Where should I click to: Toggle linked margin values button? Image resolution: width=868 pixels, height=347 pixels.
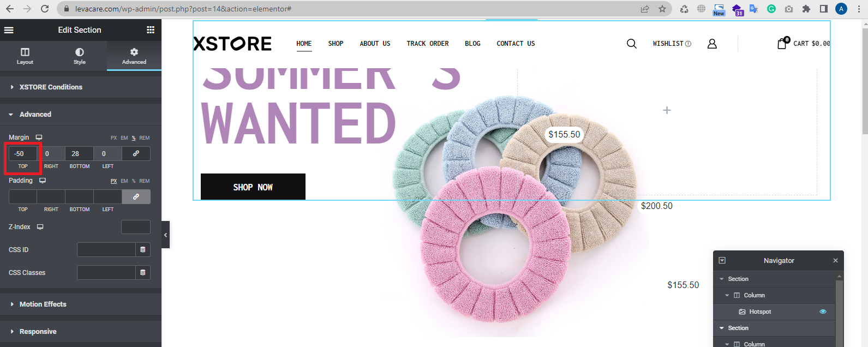pos(136,153)
